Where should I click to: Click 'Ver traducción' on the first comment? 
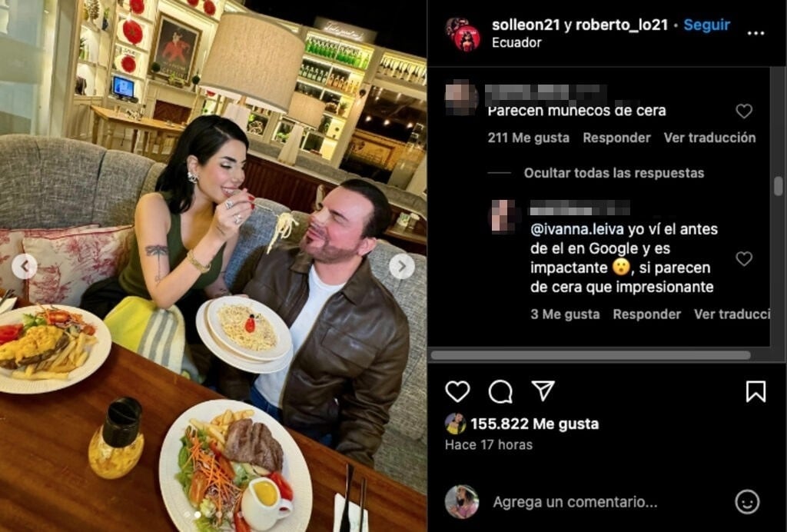(709, 138)
